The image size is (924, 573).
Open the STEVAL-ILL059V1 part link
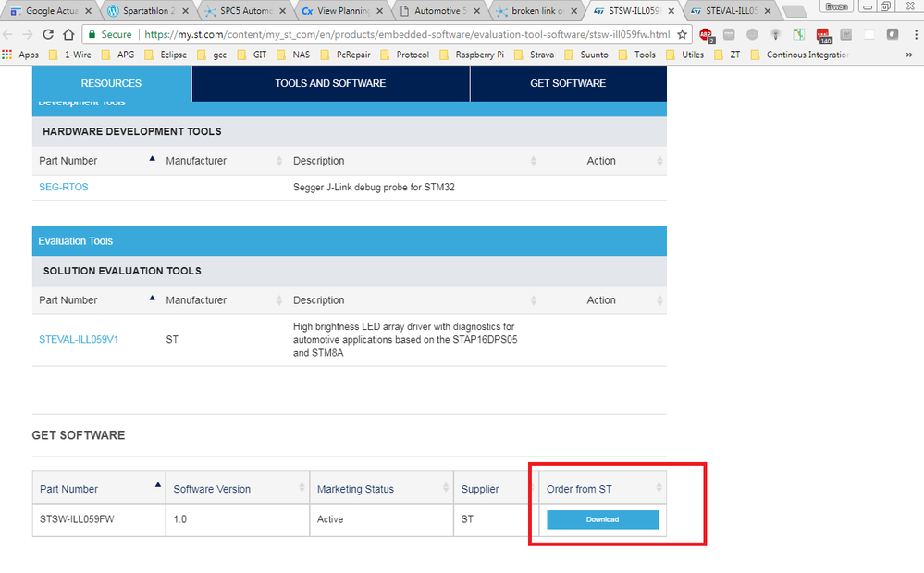pos(79,340)
